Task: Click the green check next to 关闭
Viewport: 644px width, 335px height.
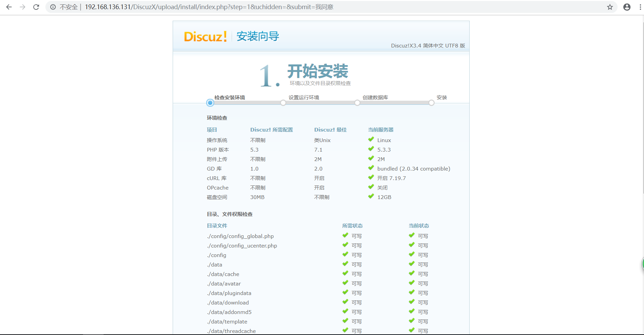Action: pyautogui.click(x=371, y=186)
